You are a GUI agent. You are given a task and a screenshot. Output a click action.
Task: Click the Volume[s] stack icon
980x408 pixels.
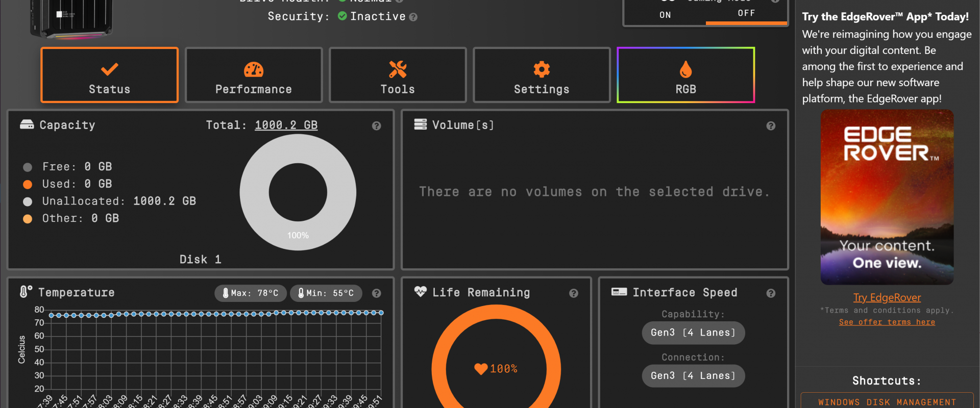tap(421, 124)
